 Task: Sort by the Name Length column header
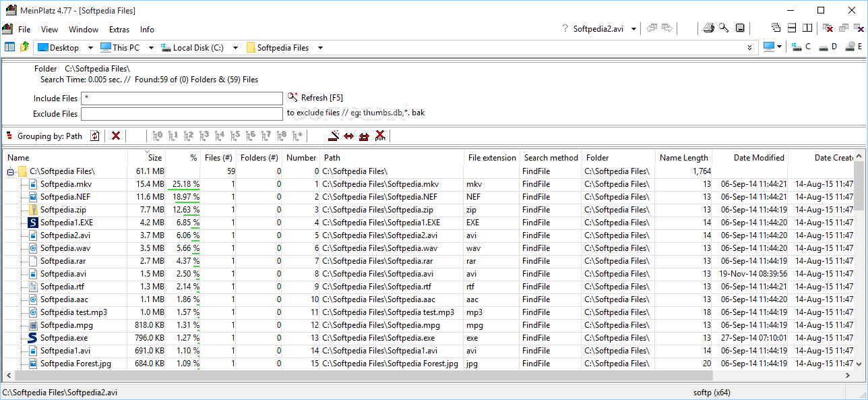click(x=683, y=157)
